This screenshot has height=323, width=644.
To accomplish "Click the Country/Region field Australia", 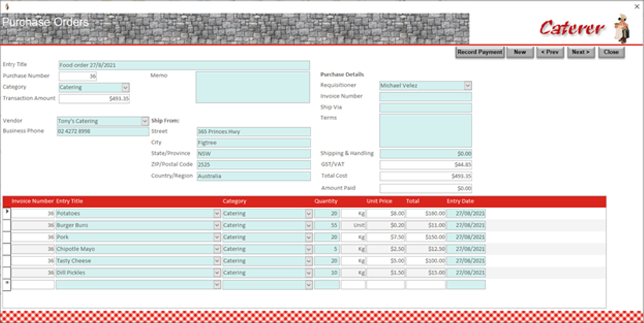I will point(254,176).
